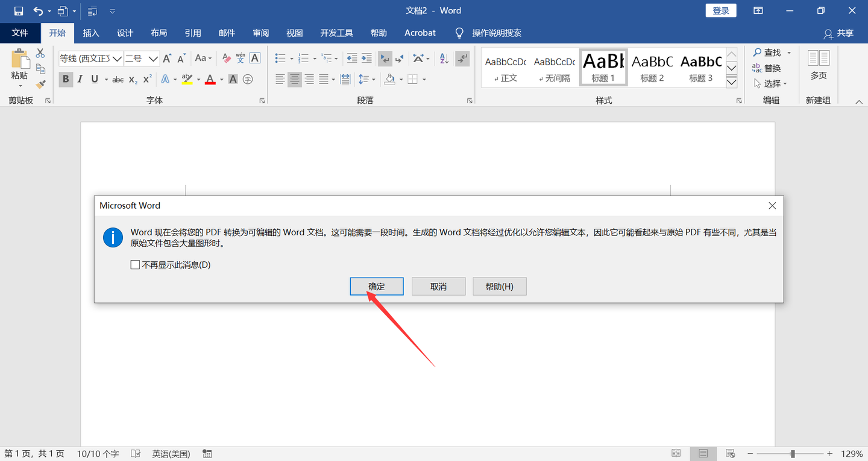Image resolution: width=868 pixels, height=461 pixels.
Task: Toggle bold formatting in the font group
Action: tap(65, 79)
